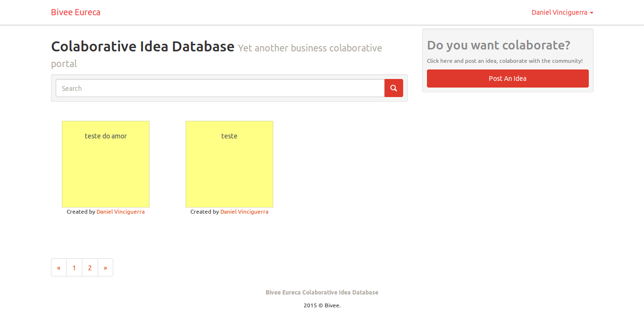Go to pagination page 2
Screen dimensions: 644x314
coord(90,267)
